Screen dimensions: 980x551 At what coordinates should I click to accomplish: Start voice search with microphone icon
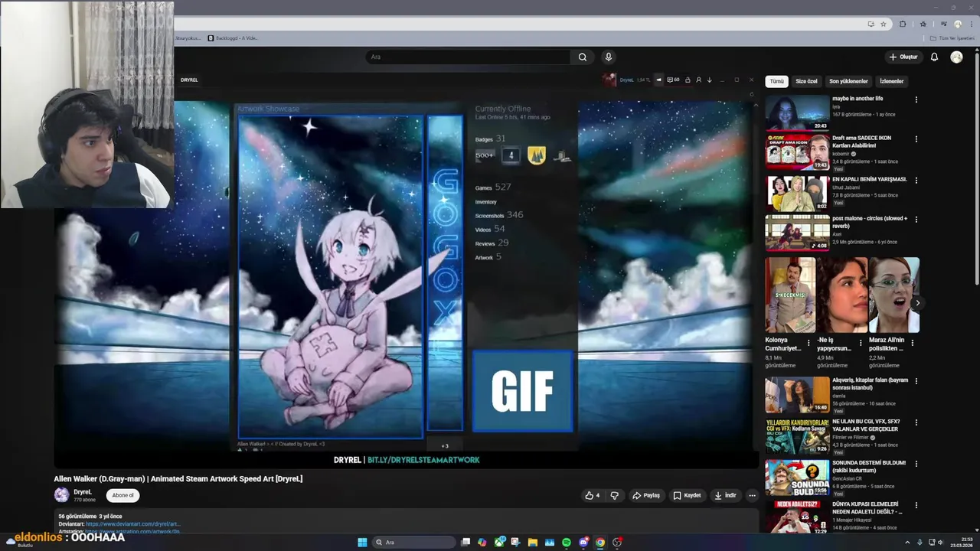pos(608,57)
